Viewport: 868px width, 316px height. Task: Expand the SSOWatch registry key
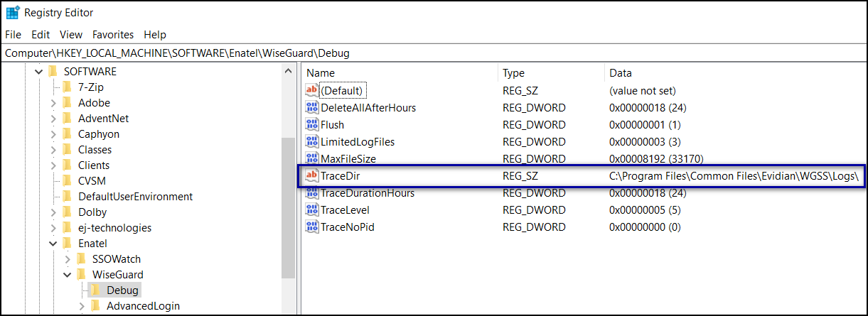pos(68,259)
